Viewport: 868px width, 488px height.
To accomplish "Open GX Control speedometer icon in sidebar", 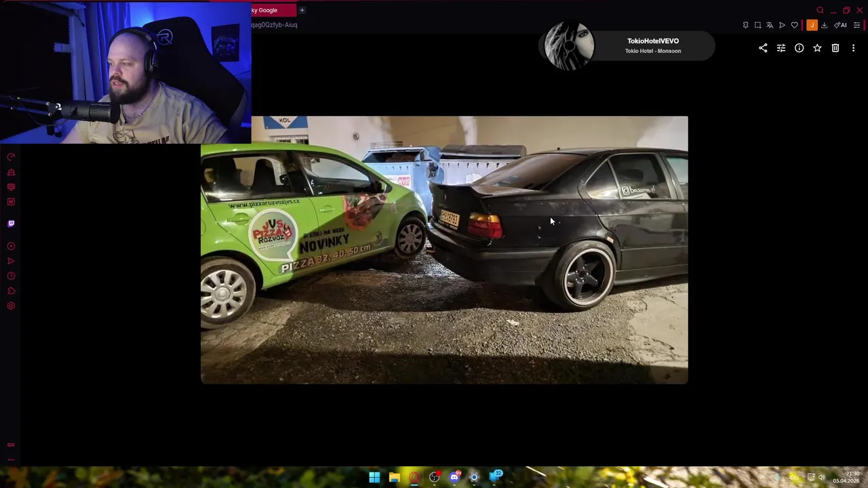I will (x=11, y=157).
